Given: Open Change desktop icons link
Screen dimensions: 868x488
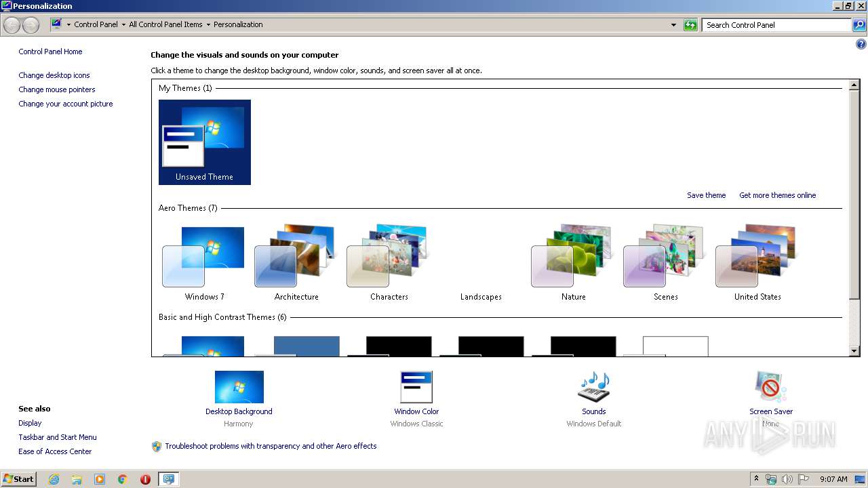Looking at the screenshot, I should [x=54, y=75].
